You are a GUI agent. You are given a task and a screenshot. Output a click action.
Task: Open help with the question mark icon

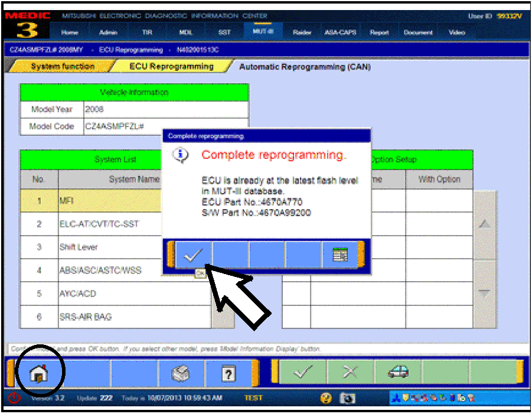(228, 373)
